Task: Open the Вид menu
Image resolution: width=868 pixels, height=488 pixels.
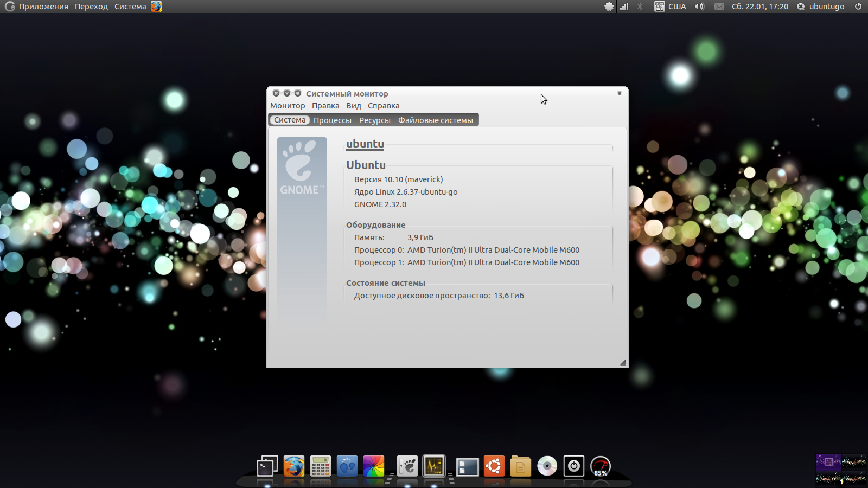Action: click(x=354, y=106)
